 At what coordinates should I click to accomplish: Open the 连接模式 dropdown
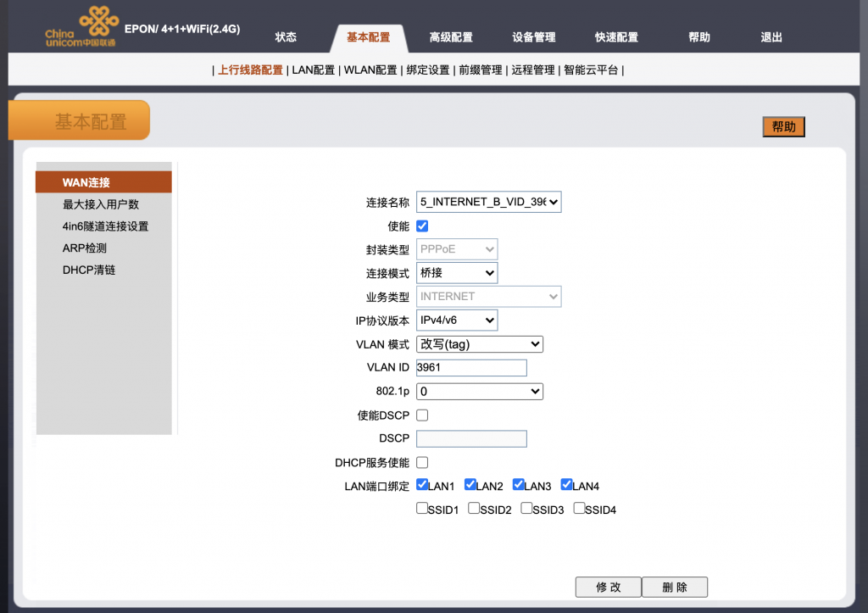pos(457,273)
